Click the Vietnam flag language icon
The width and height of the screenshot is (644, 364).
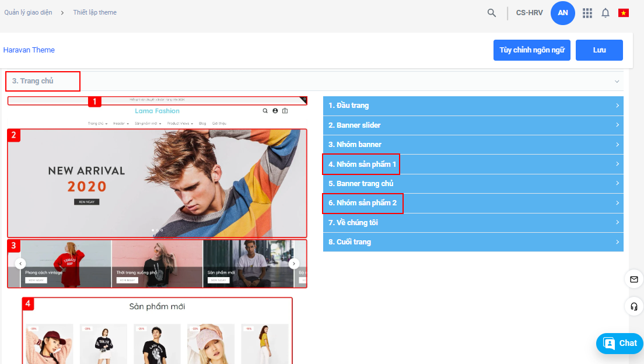(x=624, y=13)
